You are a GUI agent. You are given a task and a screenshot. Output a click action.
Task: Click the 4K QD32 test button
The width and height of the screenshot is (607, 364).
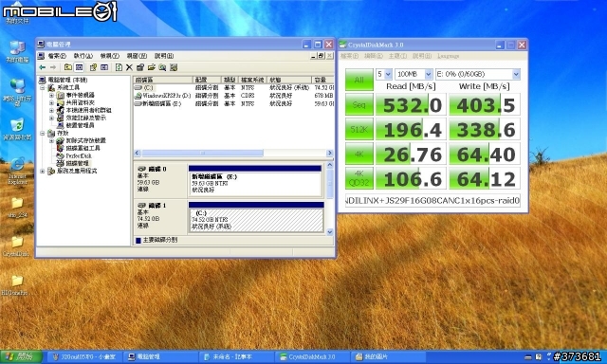click(359, 178)
